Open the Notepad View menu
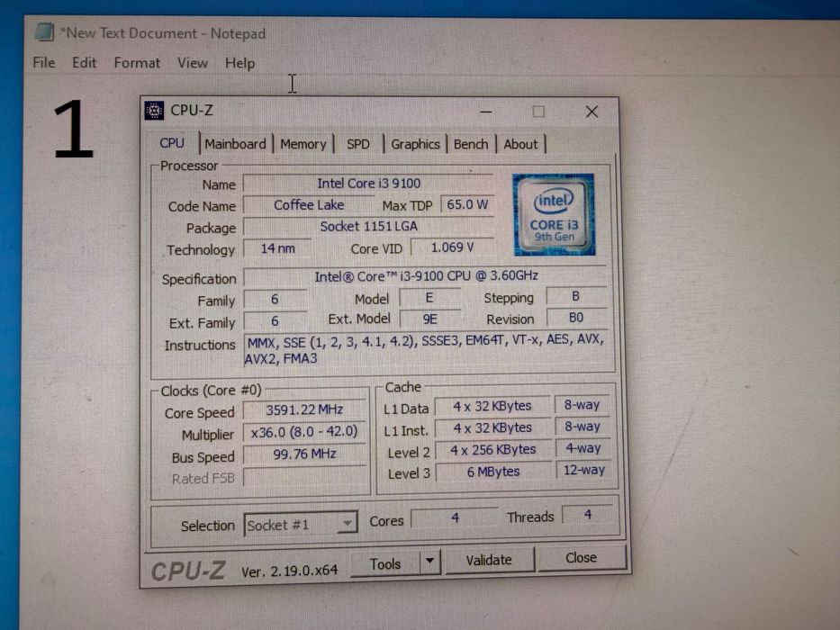The image size is (840, 630). point(193,63)
